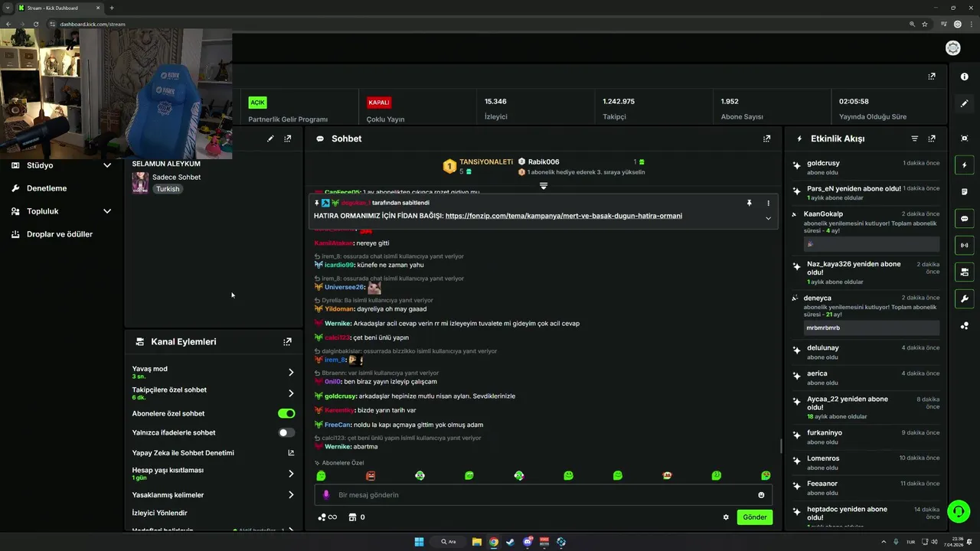Viewport: 980px width, 551px height.
Task: Click the shop icon with 0 count
Action: [357, 517]
